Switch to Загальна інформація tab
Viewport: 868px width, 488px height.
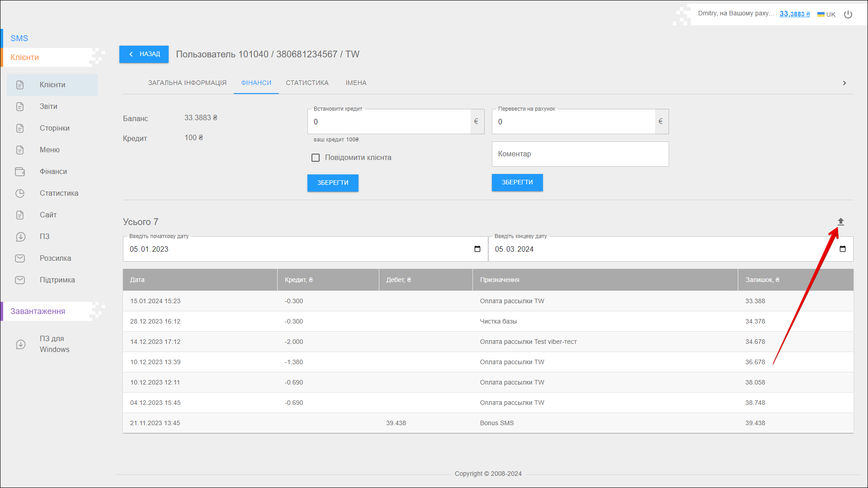point(187,83)
